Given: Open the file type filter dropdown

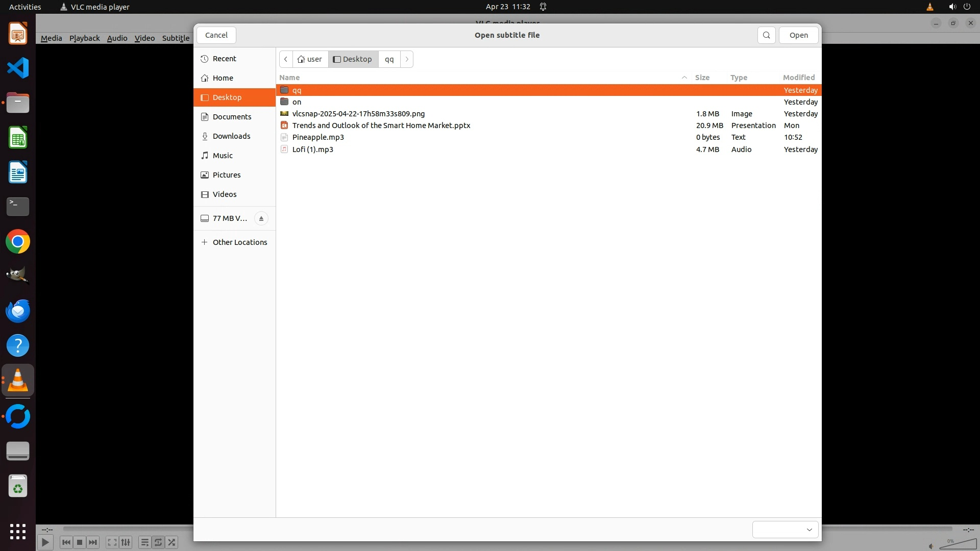Looking at the screenshot, I should tap(785, 530).
